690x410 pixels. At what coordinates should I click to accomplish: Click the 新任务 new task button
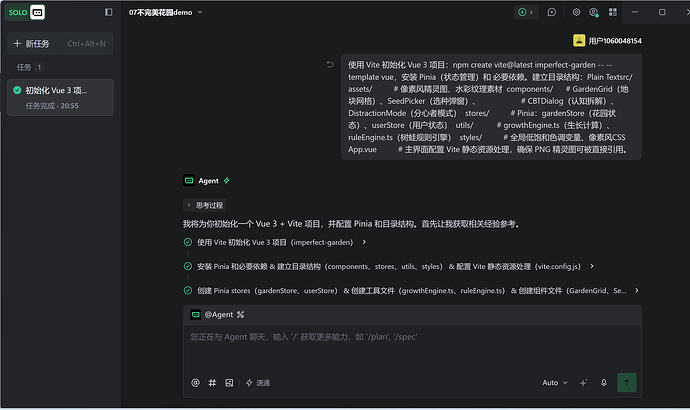point(60,44)
